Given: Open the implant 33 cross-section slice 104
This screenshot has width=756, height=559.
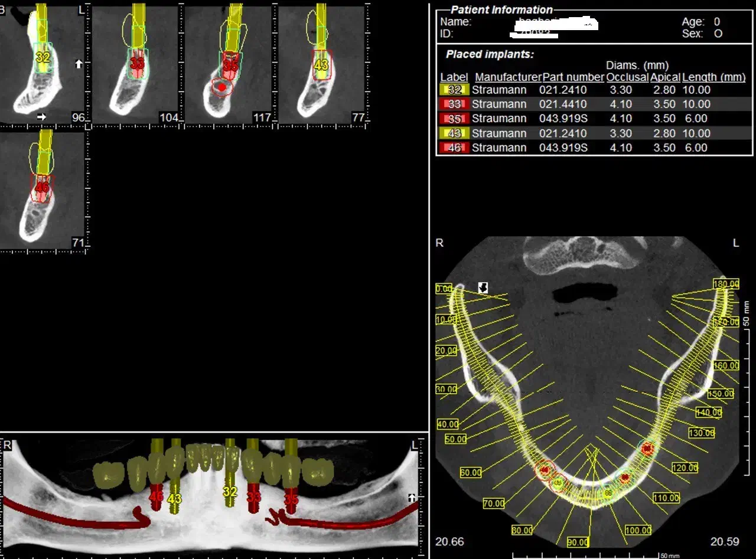Looking at the screenshot, I should [x=136, y=65].
